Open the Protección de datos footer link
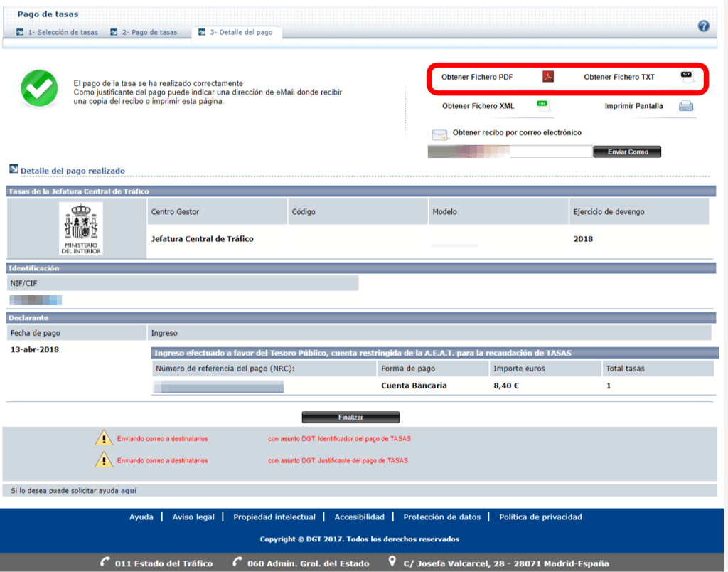Image resolution: width=728 pixels, height=572 pixels. [441, 517]
